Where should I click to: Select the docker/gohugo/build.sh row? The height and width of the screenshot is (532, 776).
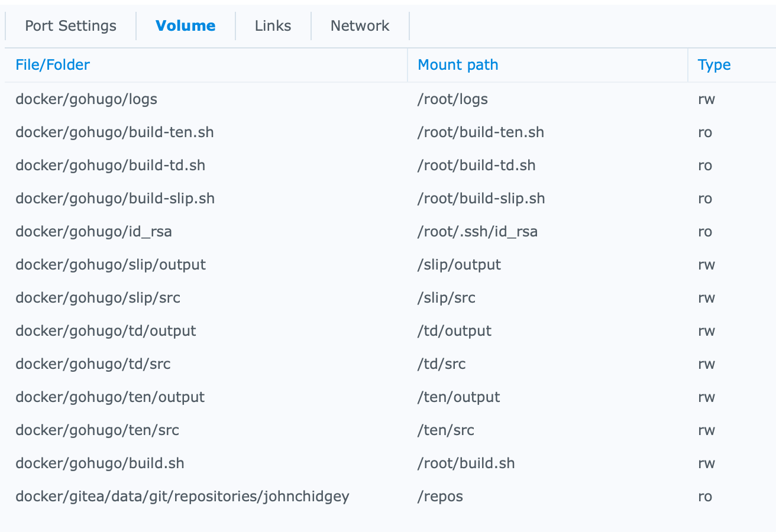click(x=100, y=463)
